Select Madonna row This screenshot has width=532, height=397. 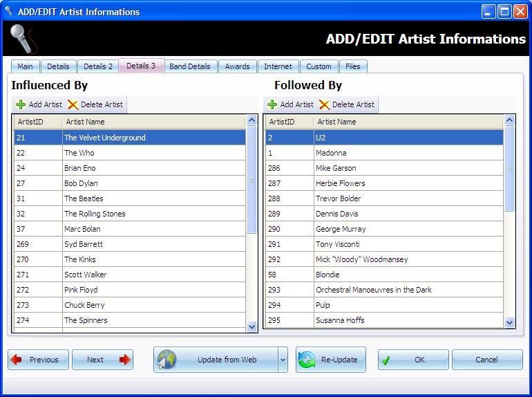(x=384, y=153)
